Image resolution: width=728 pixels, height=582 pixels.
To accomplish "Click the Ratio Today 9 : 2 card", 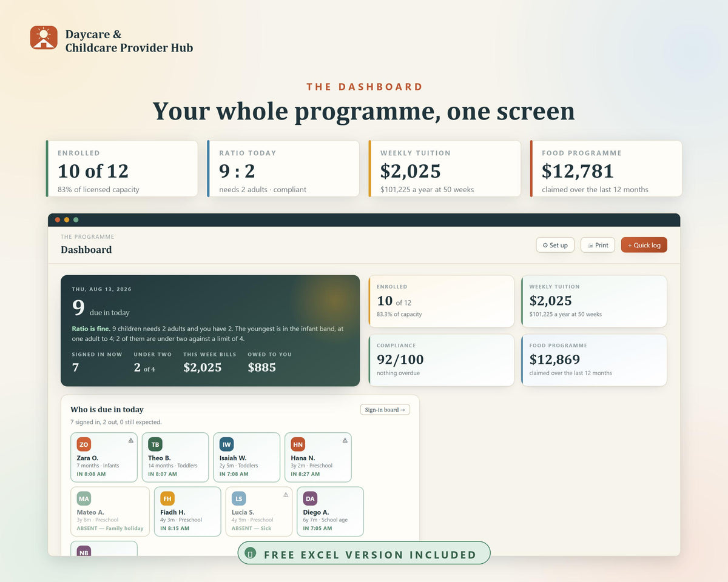I will coord(283,169).
